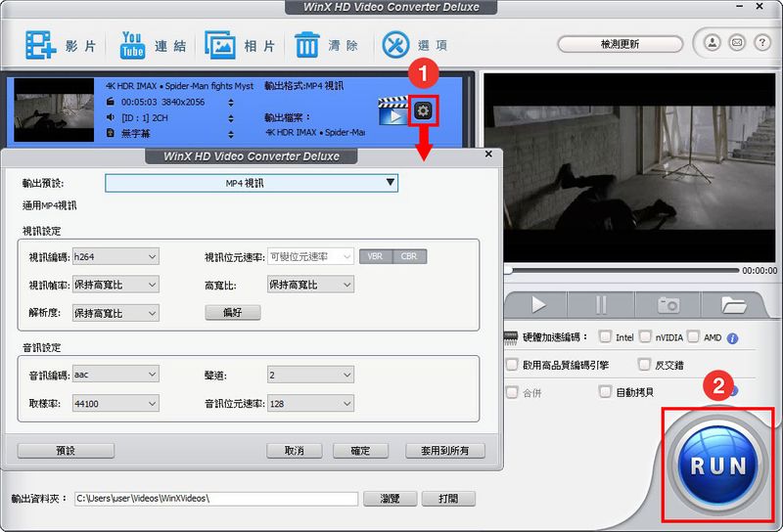Click the 檢測更新 check update button

click(x=620, y=44)
